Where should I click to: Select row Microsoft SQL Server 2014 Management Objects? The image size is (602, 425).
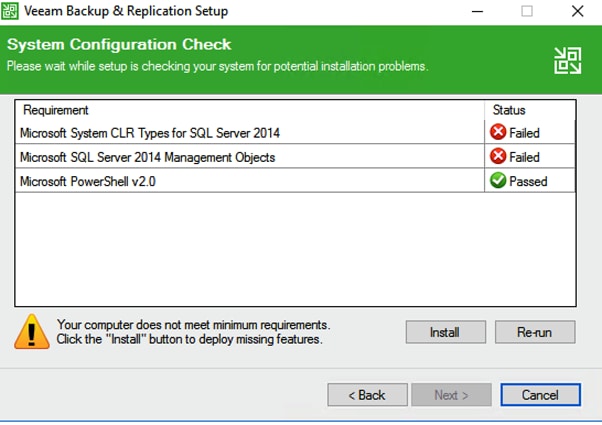295,157
